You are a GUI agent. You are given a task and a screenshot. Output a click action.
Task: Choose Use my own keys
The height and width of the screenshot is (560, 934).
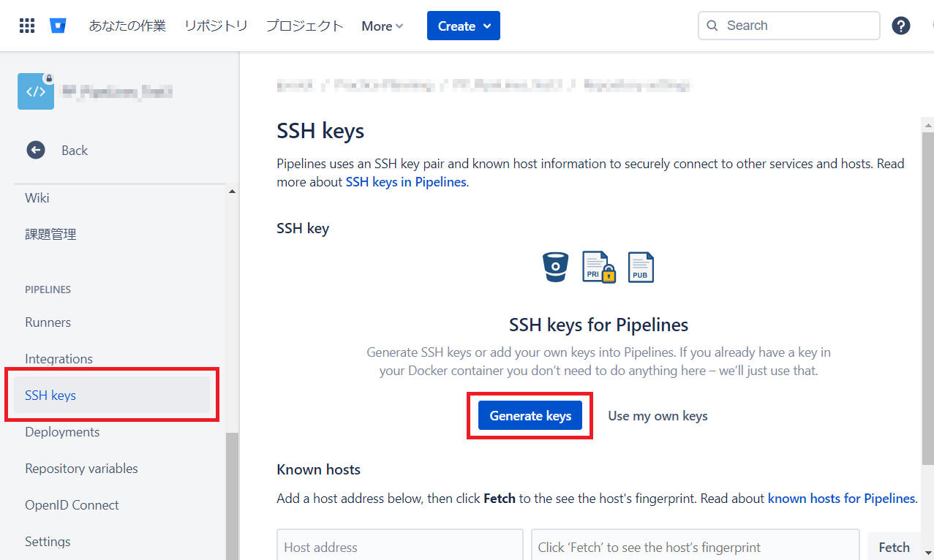(658, 415)
